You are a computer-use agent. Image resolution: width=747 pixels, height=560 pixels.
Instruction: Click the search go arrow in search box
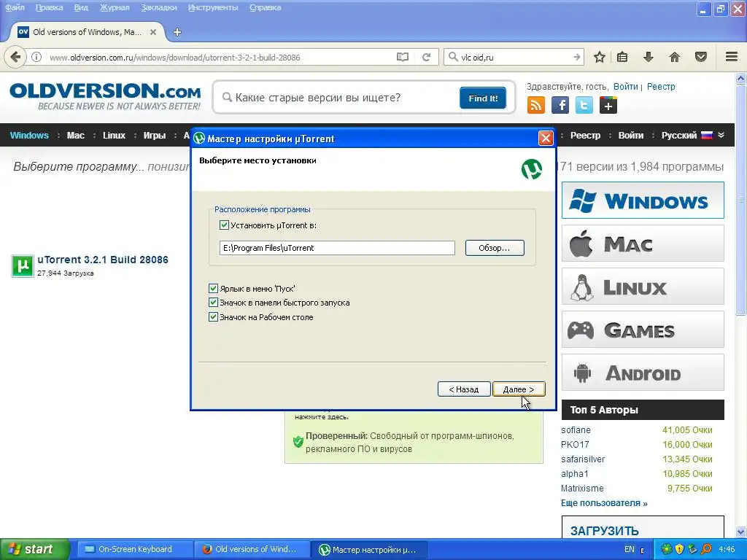(x=576, y=57)
